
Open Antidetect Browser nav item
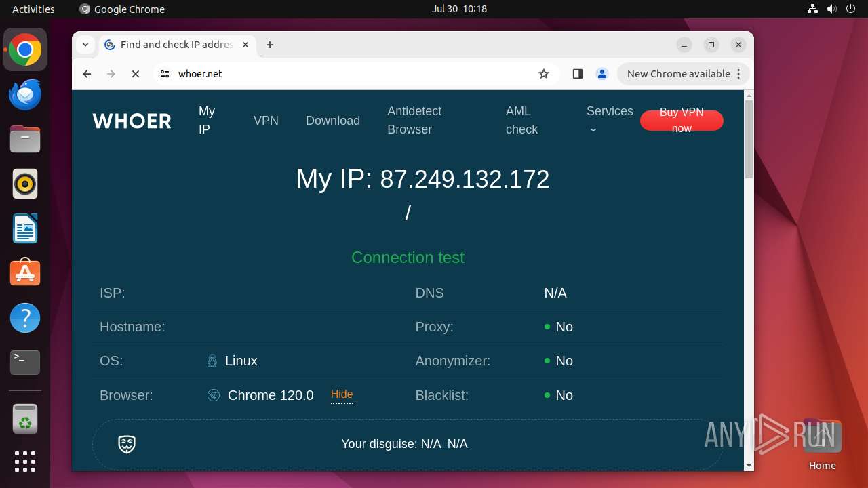pyautogui.click(x=414, y=120)
